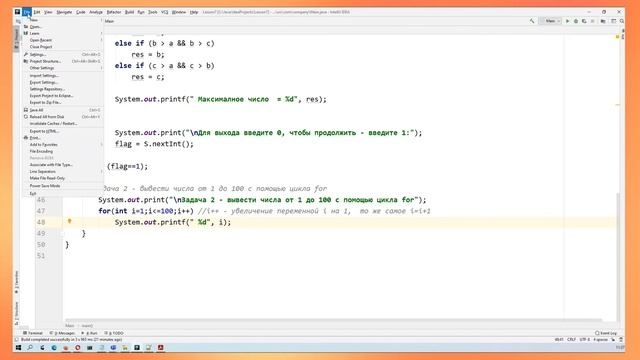This screenshot has width=640, height=360.
Task: Open the Terminal tool window
Action: [33, 333]
